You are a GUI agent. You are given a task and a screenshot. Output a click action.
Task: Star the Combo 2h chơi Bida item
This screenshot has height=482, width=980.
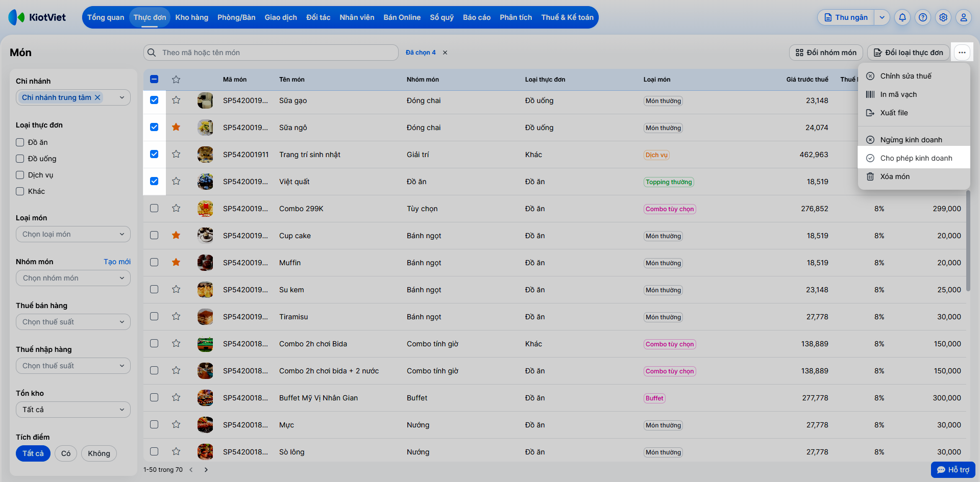[176, 343]
